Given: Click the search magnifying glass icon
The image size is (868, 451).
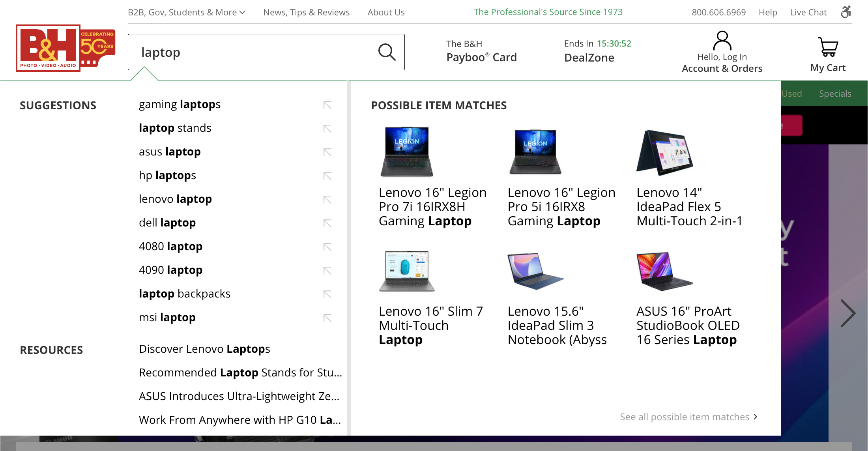Looking at the screenshot, I should [x=387, y=52].
